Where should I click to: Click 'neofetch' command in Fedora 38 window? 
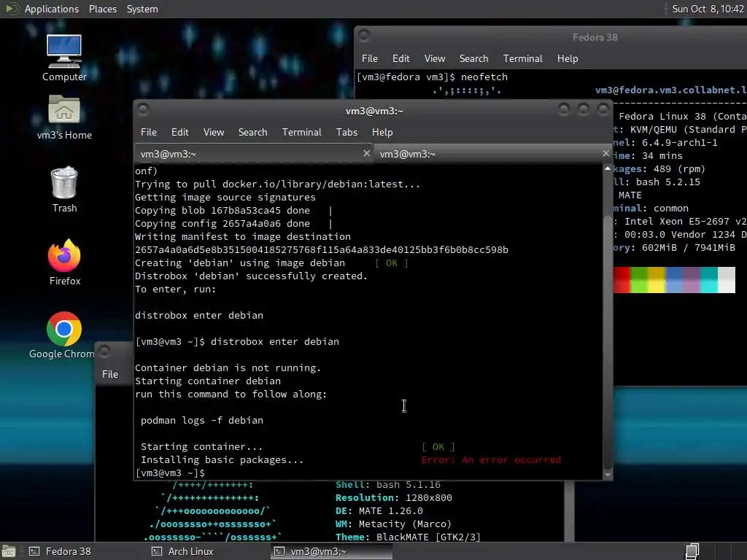(484, 77)
